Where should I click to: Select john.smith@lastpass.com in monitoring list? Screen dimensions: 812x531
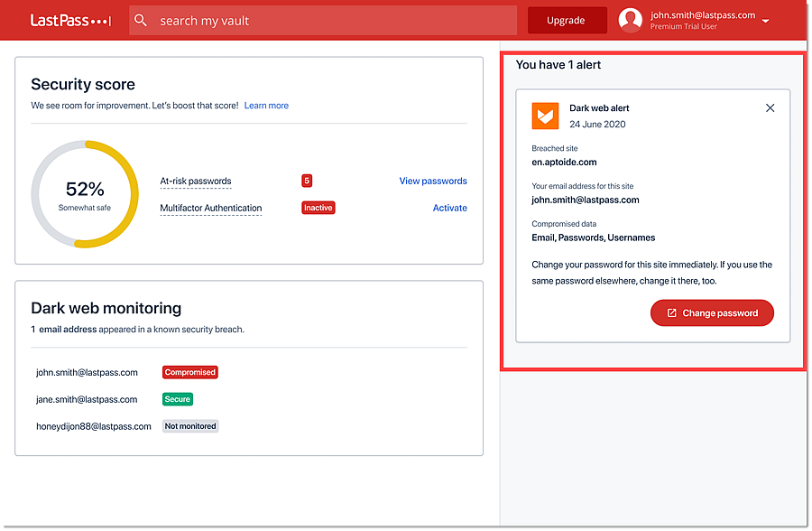[x=87, y=372]
